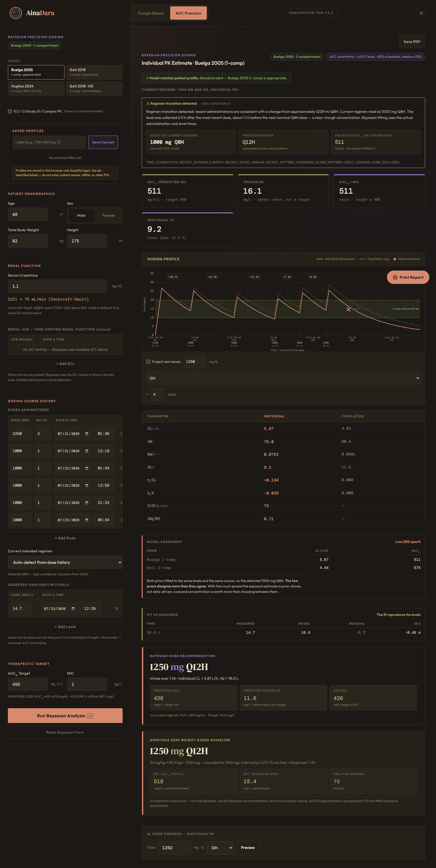The image size is (436, 868).
Task: Edit the Total Body Weight field
Action: point(28,241)
